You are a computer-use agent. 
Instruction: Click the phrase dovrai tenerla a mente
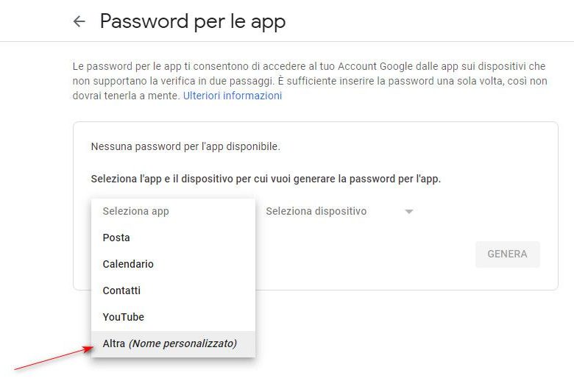124,96
